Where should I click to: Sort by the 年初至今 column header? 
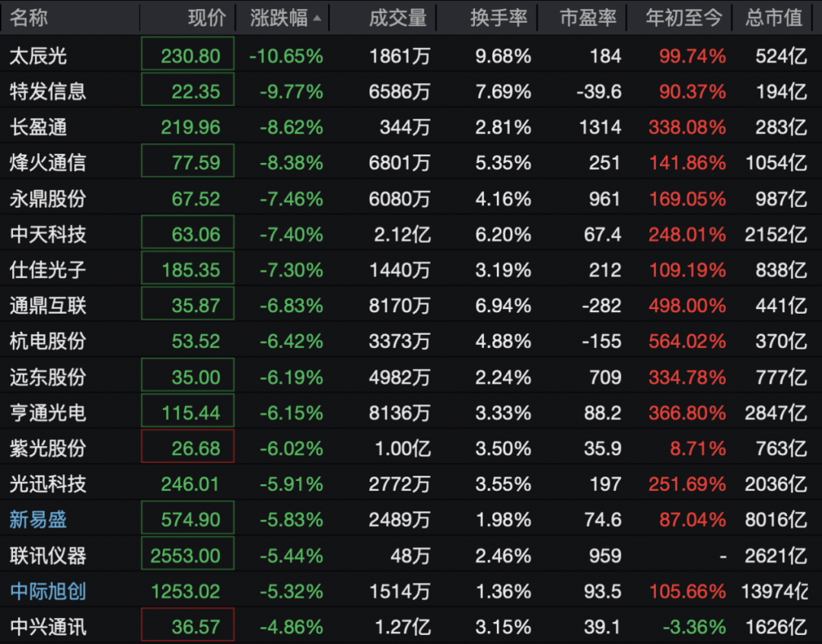click(x=684, y=18)
